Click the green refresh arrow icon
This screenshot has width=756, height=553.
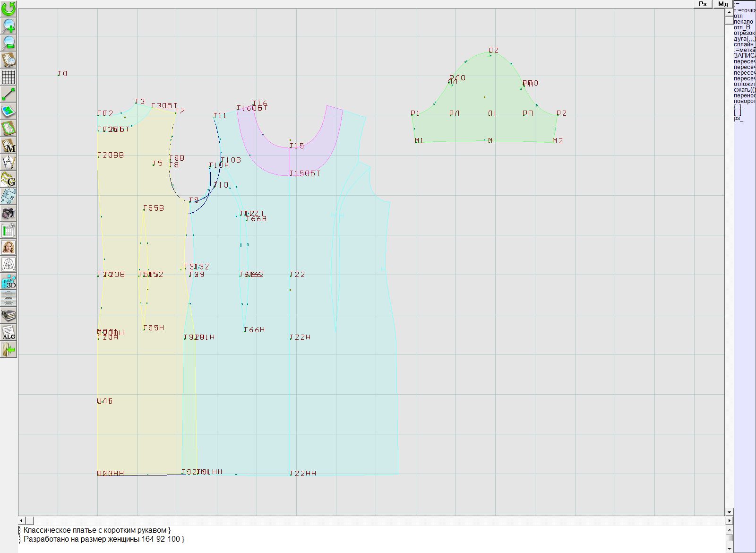point(9,8)
